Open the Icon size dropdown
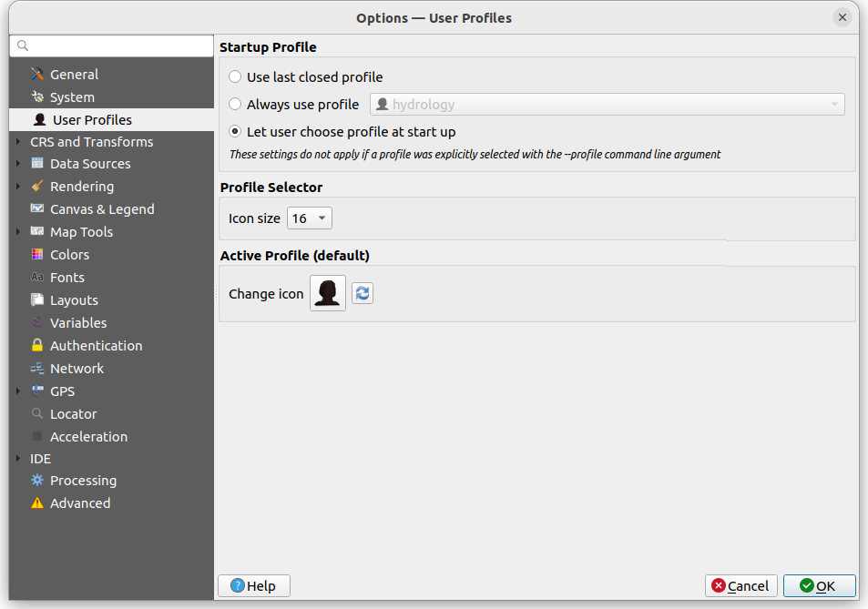 [x=310, y=218]
